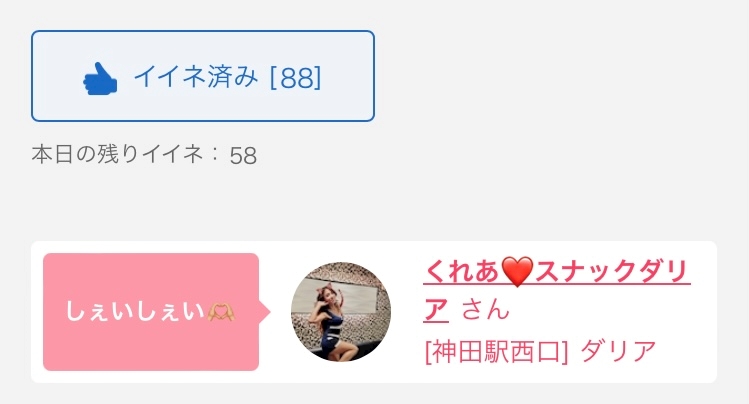Click the red heart emoji in name

[517, 271]
